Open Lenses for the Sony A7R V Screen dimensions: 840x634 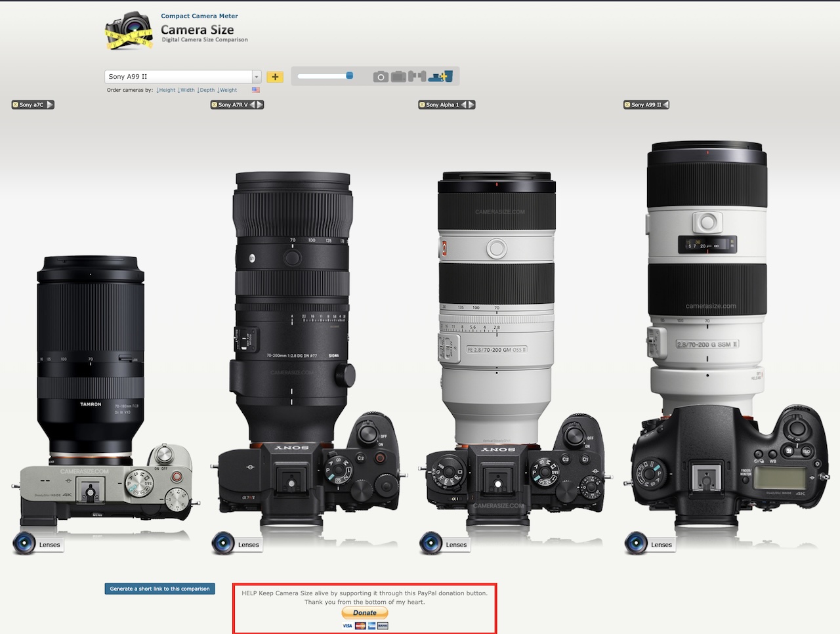coord(248,545)
